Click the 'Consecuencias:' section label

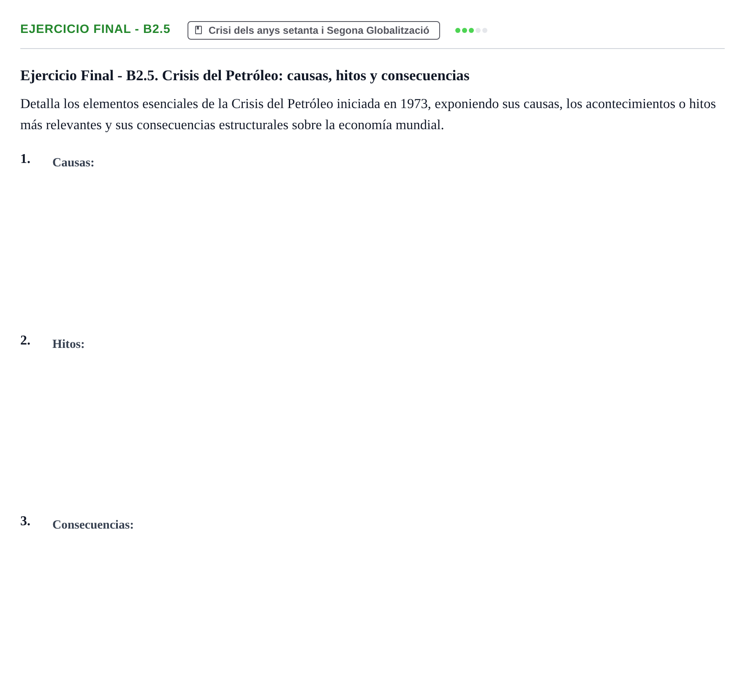[x=93, y=525]
